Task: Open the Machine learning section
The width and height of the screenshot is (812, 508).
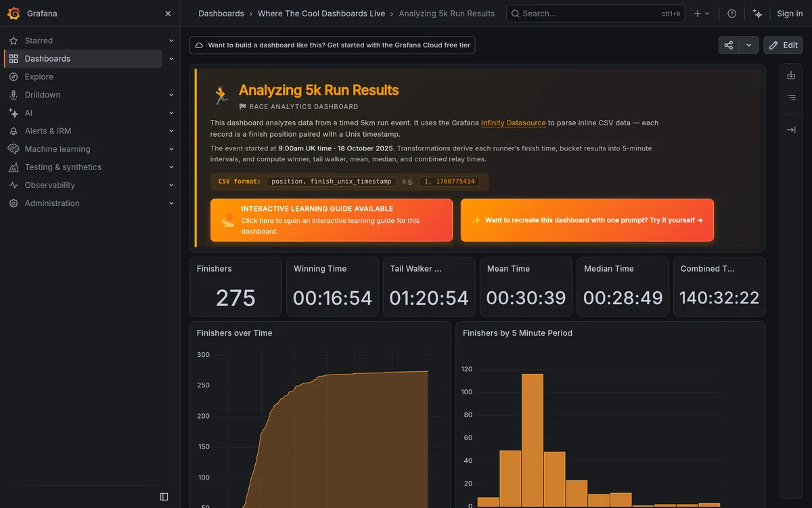Action: point(58,149)
